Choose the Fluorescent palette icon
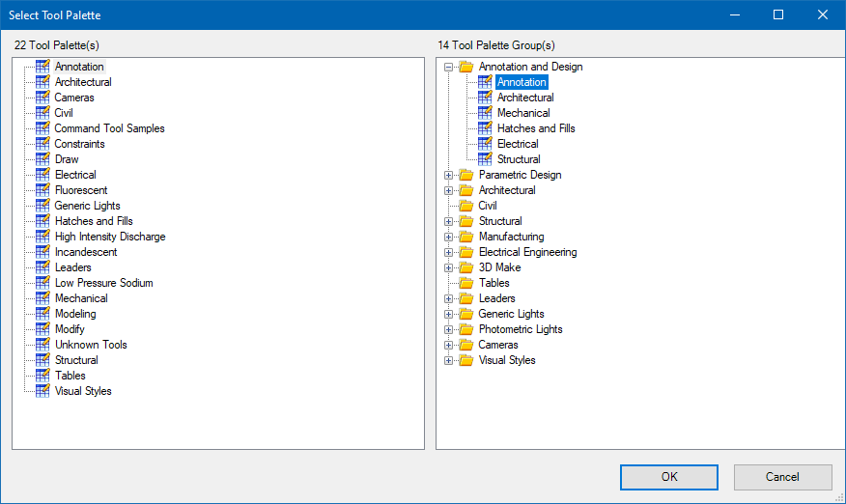 [x=42, y=190]
